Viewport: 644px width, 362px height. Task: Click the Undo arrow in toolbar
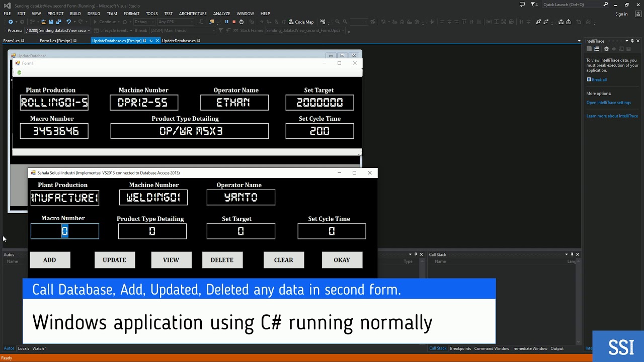(x=68, y=22)
